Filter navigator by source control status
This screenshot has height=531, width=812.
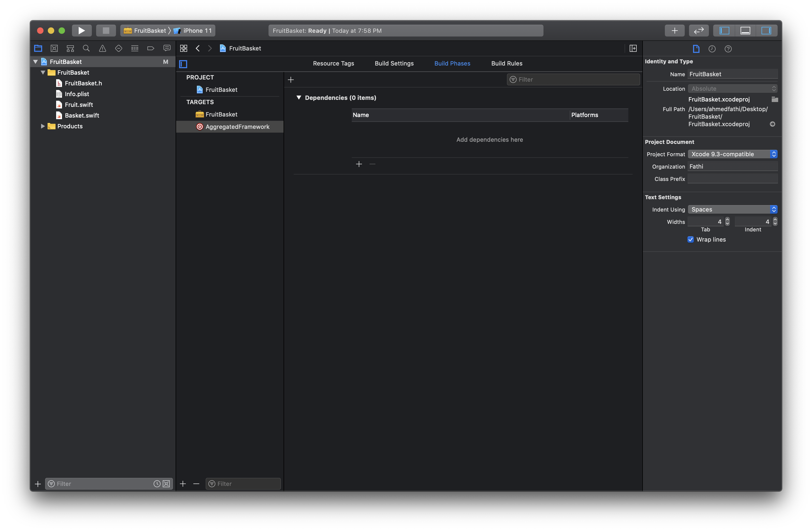166,483
